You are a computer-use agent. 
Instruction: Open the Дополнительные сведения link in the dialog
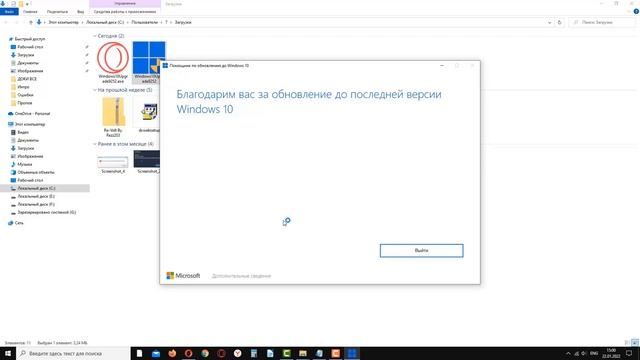click(241, 276)
